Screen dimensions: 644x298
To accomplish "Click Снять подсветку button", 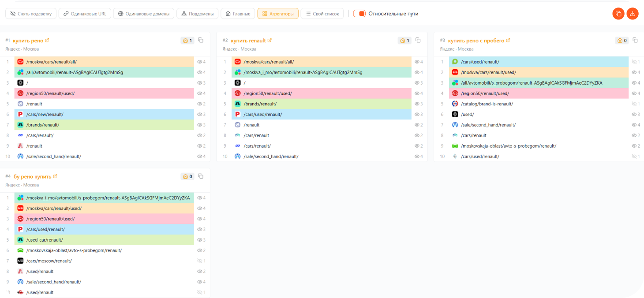I will (31, 14).
